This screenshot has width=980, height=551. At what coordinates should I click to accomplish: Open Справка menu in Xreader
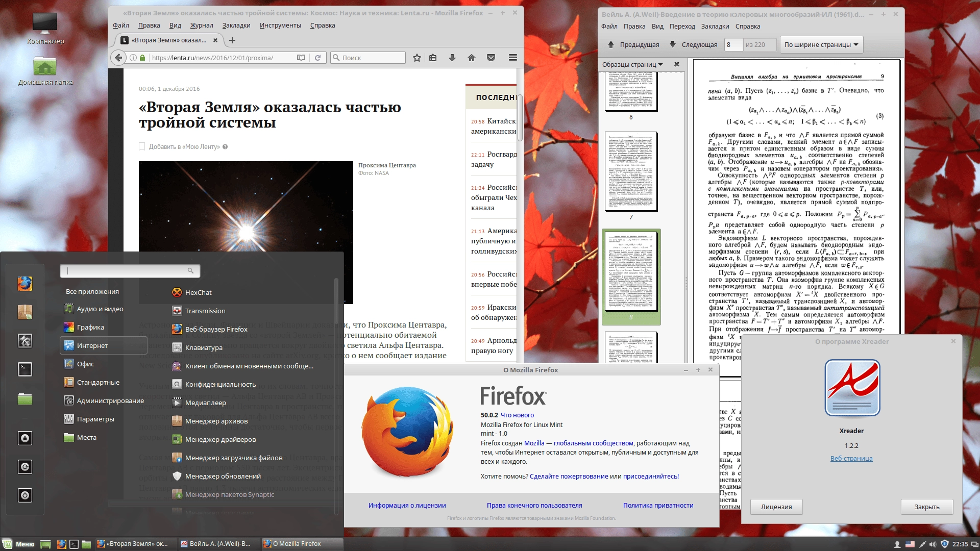pyautogui.click(x=748, y=26)
